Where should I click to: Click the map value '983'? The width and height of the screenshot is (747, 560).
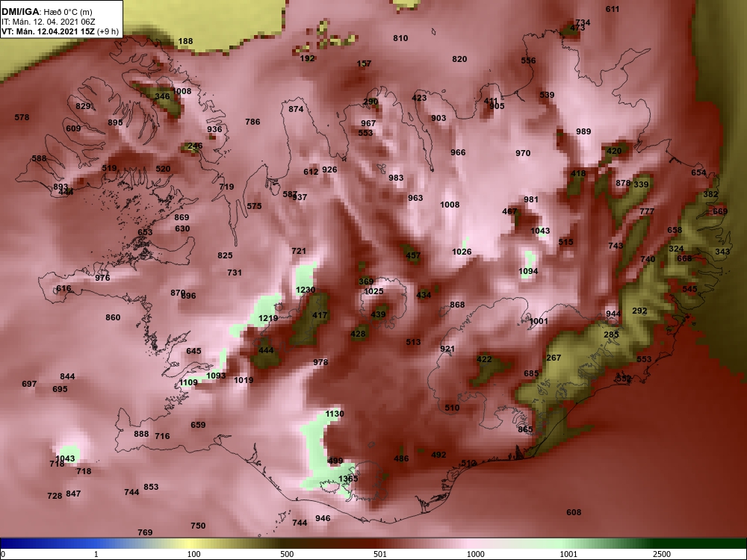pos(396,178)
